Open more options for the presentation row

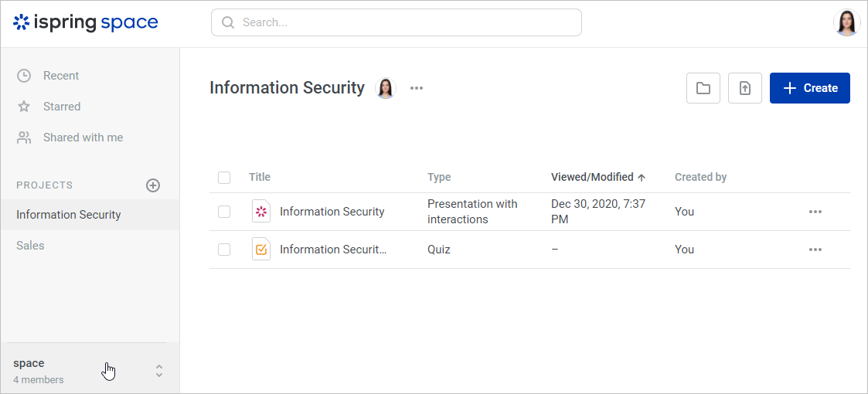coord(815,212)
